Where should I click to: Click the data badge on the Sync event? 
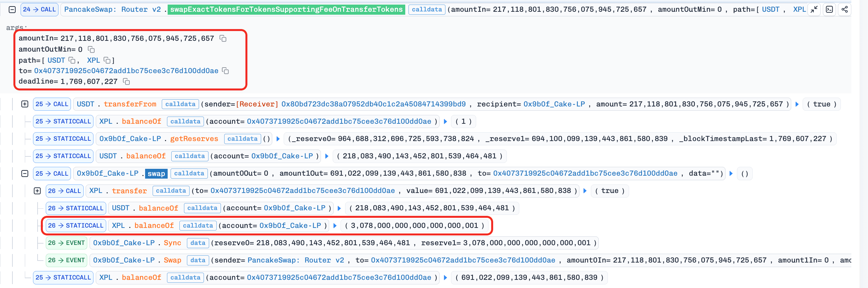197,243
